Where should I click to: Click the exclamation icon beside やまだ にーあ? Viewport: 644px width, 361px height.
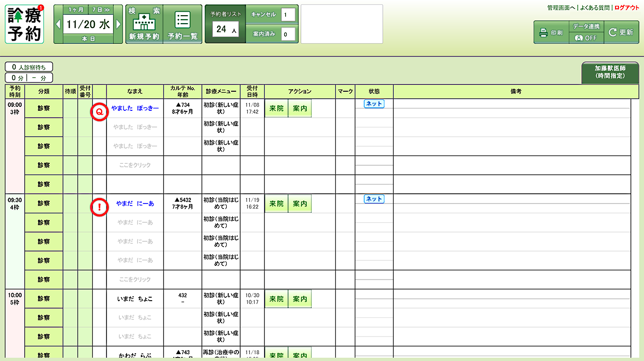coord(99,207)
